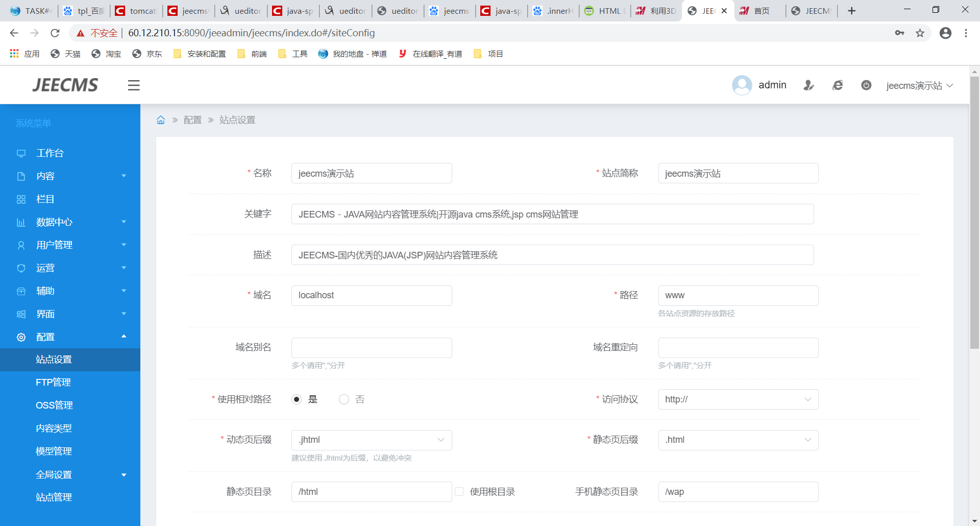Open the 动态页后缀 .jhtml dropdown
The height and width of the screenshot is (526, 980).
pyautogui.click(x=371, y=440)
